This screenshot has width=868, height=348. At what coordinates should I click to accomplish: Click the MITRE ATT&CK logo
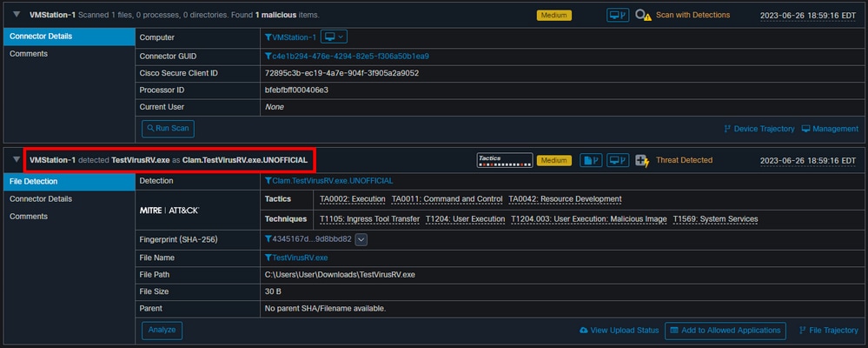point(169,211)
